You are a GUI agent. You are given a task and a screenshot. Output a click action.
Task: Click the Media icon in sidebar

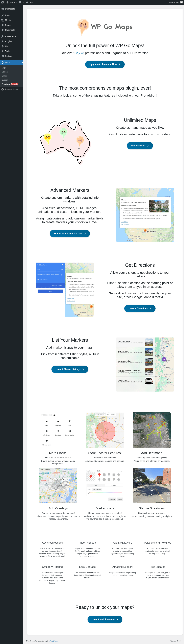2,20
